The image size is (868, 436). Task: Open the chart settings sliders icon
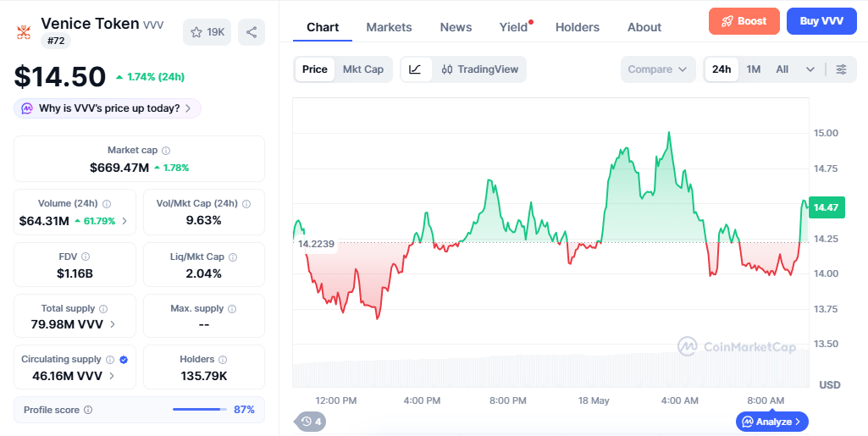click(x=841, y=69)
